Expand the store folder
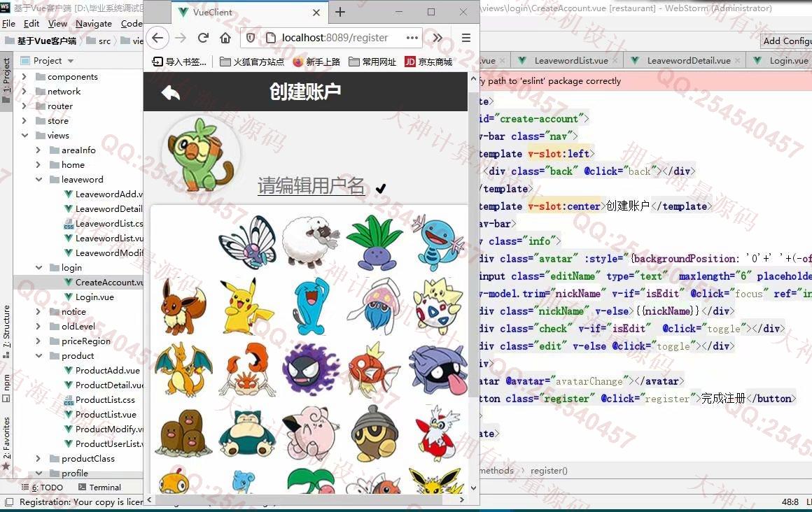This screenshot has width=812, height=512. [x=24, y=120]
